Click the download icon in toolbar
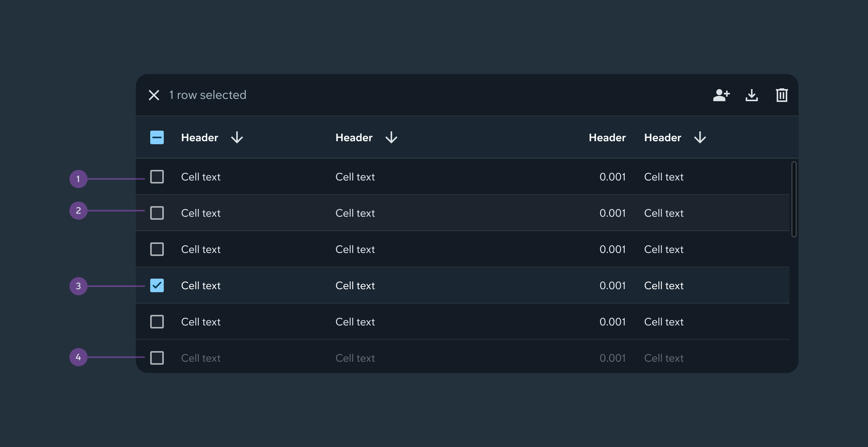 tap(752, 95)
